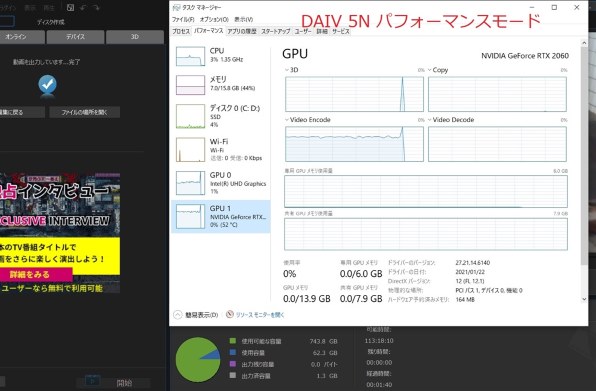
Task: Switch to the アプリの履歴 tab
Action: (x=242, y=32)
